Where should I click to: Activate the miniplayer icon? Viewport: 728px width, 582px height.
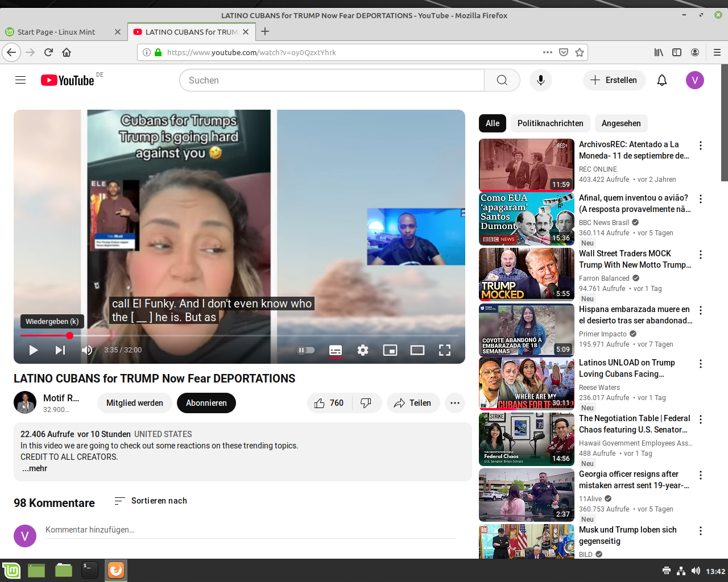coord(390,350)
